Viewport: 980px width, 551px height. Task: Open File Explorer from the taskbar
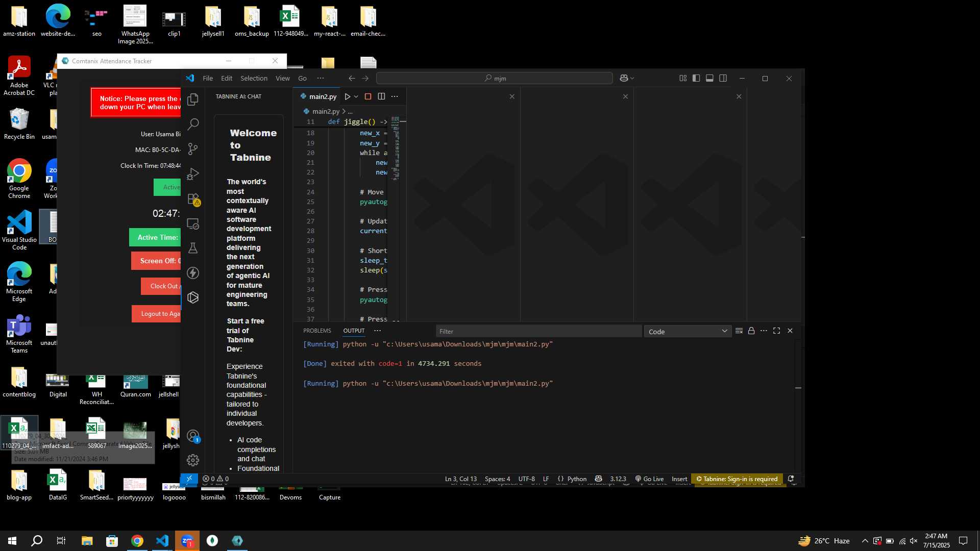pos(87,541)
